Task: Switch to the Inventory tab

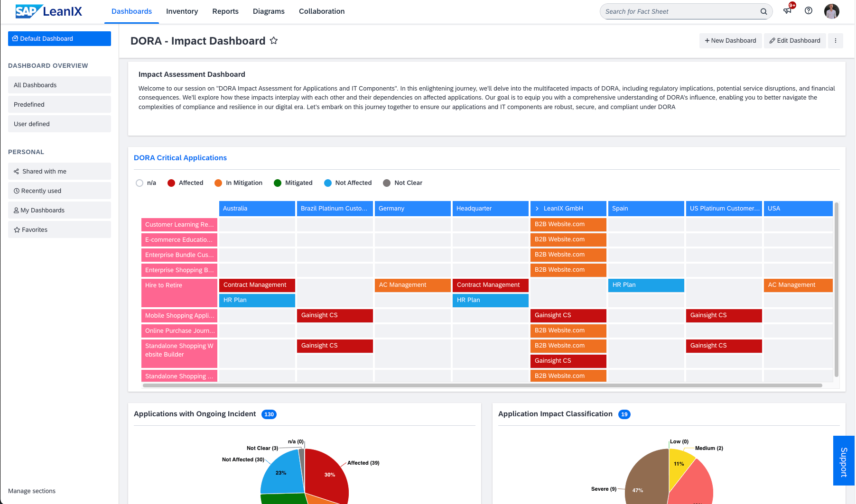Action: pos(182,11)
